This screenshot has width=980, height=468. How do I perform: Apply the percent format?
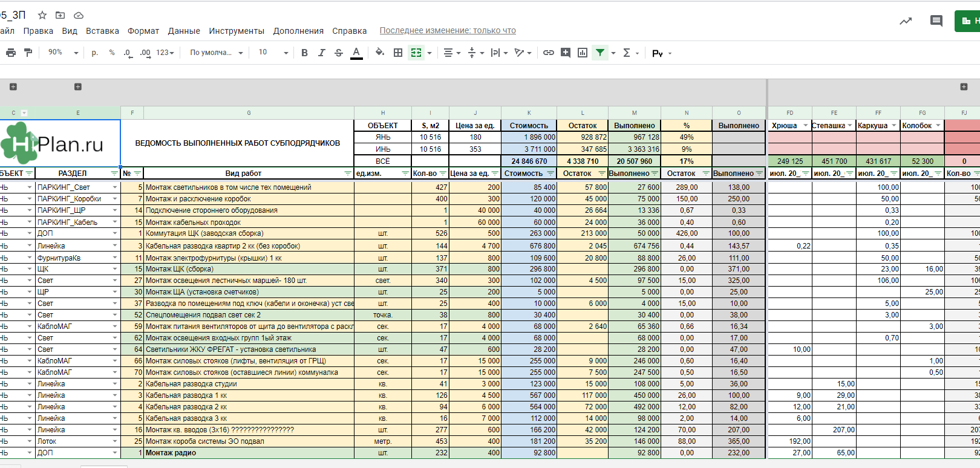(x=112, y=53)
